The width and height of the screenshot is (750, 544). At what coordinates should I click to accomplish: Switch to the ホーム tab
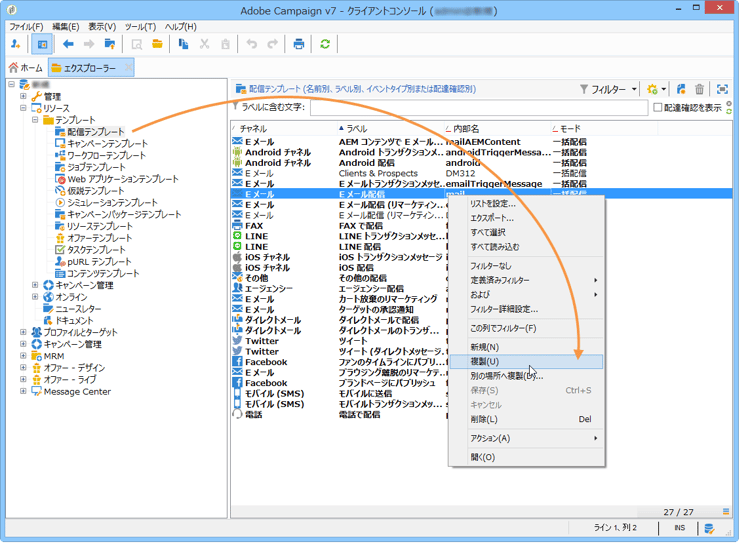(x=26, y=68)
